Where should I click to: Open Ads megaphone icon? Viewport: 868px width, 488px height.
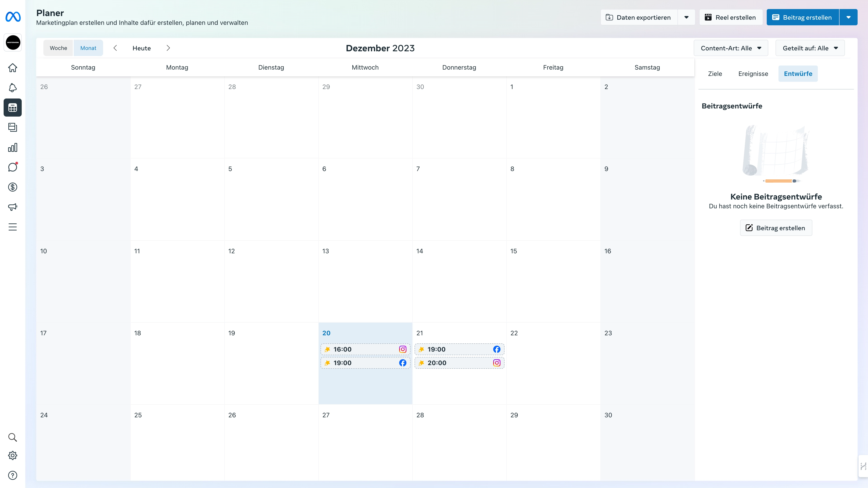(x=13, y=207)
